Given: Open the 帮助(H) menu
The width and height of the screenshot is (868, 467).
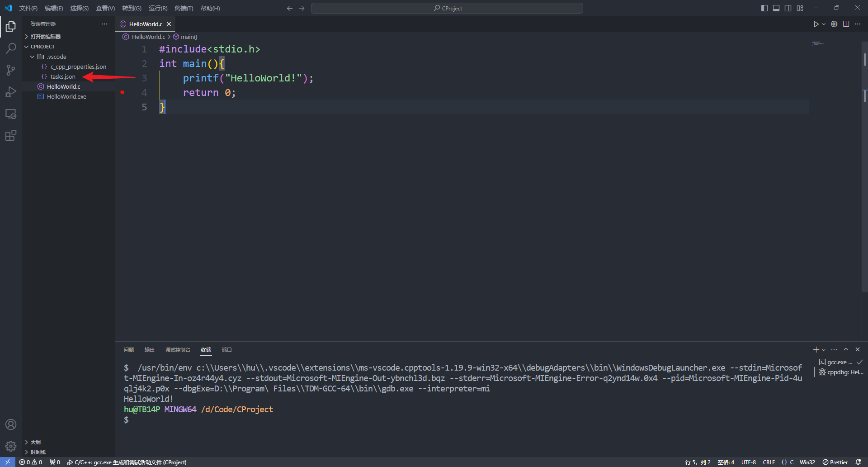Looking at the screenshot, I should [x=210, y=8].
